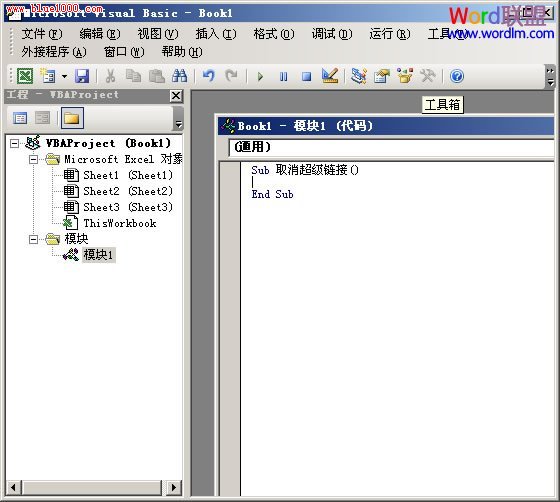Click View Code icon in project panel

point(20,118)
